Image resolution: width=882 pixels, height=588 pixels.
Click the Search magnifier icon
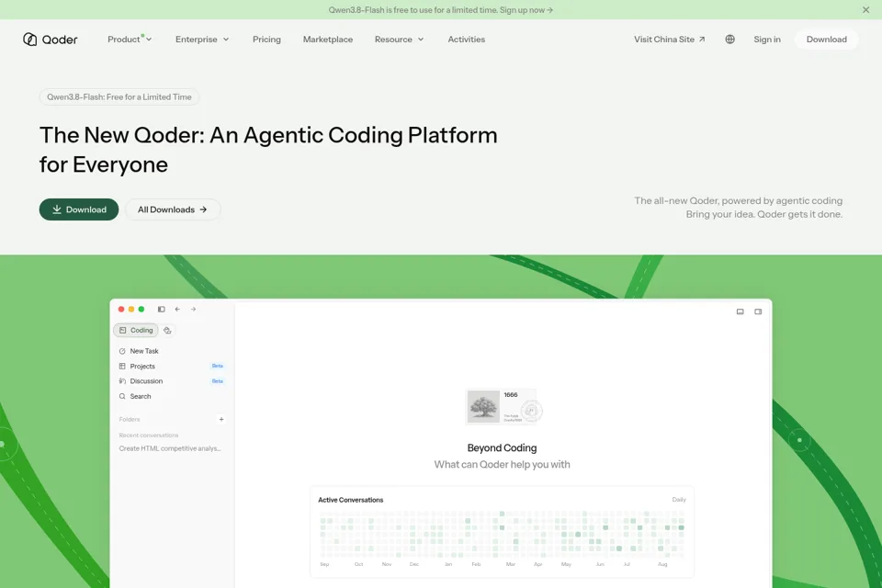coord(122,396)
